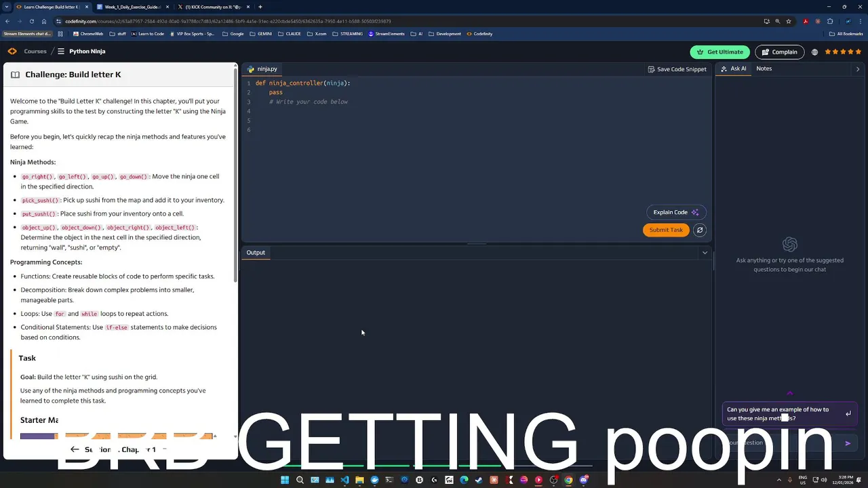
Task: Go back to the previous chapter arrow
Action: 75,449
